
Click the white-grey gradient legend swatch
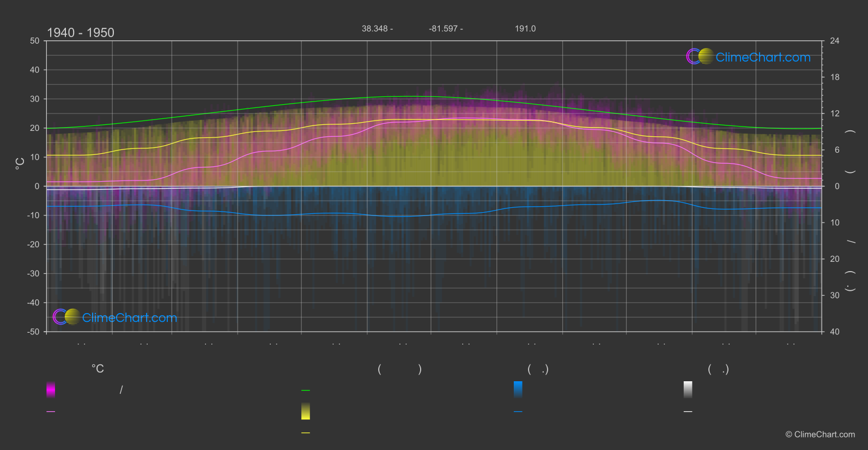tap(688, 389)
